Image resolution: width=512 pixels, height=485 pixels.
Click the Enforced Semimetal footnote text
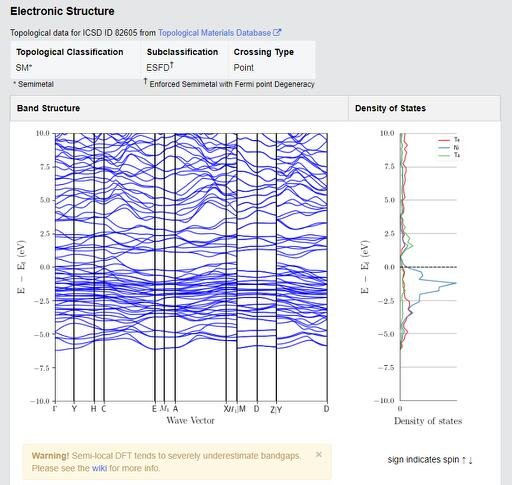[x=232, y=84]
